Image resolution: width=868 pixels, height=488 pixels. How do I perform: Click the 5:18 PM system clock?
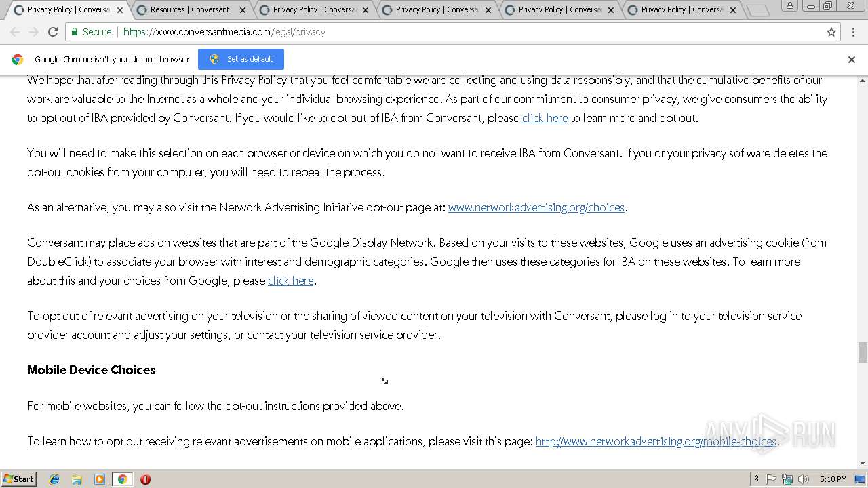[833, 479]
